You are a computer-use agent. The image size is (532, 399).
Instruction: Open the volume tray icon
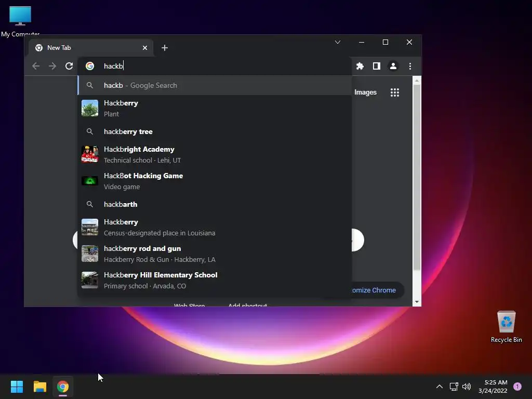pyautogui.click(x=467, y=387)
